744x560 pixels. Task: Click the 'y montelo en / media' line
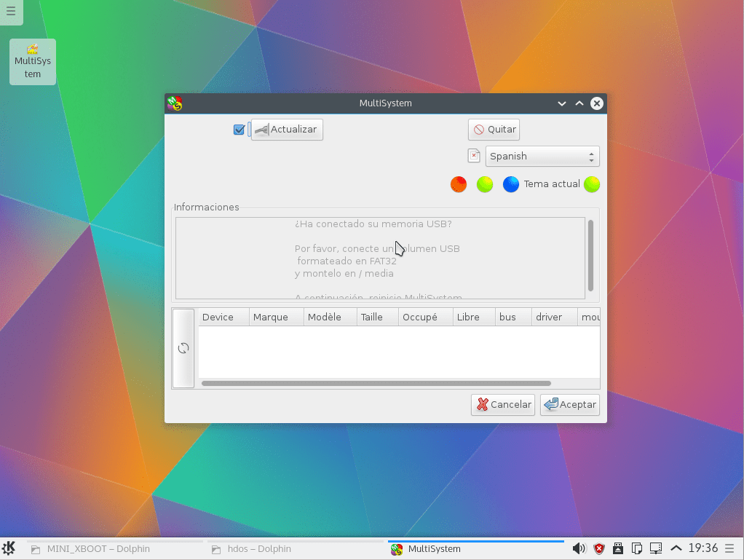click(x=344, y=273)
